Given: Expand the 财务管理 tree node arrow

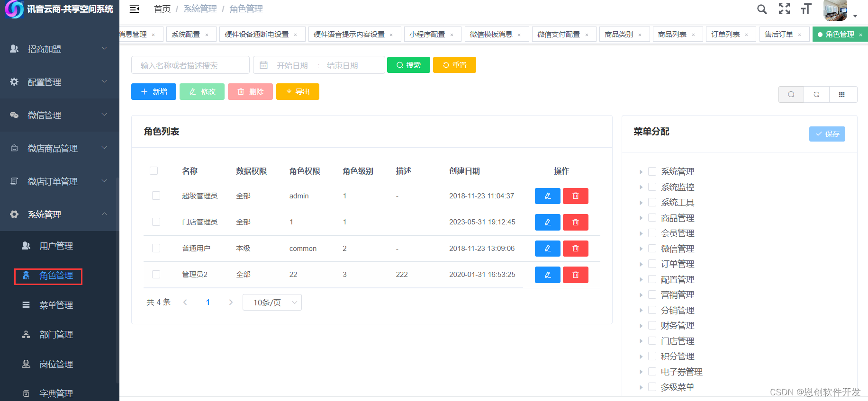Looking at the screenshot, I should [x=641, y=326].
